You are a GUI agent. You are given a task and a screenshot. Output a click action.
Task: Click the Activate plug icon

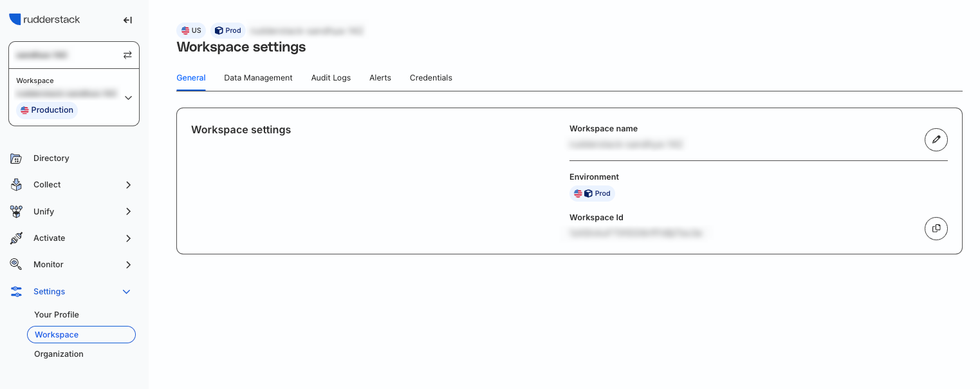pos(16,238)
